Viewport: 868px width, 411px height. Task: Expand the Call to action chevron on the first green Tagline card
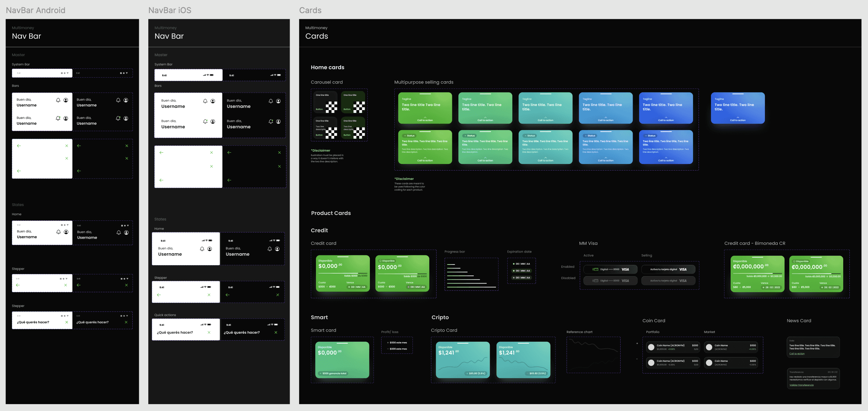pos(425,118)
